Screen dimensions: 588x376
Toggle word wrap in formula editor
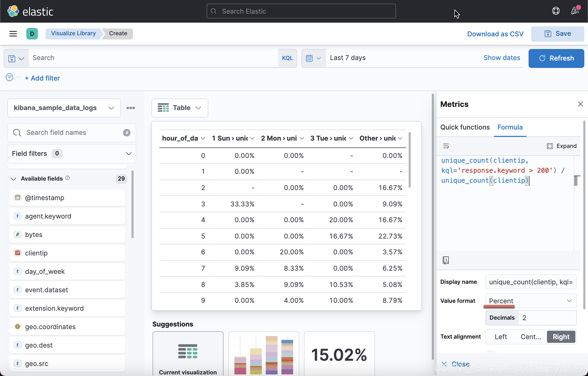(446, 146)
